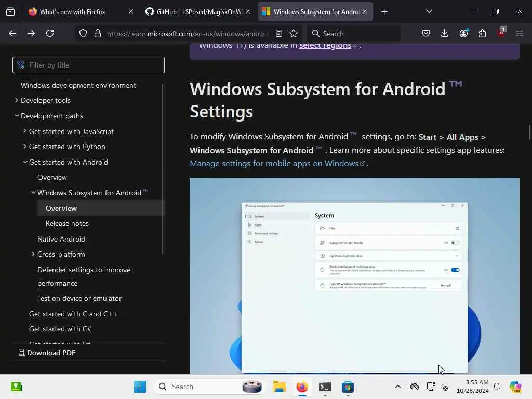Go back to the previous page
This screenshot has height=399, width=532.
pos(12,33)
